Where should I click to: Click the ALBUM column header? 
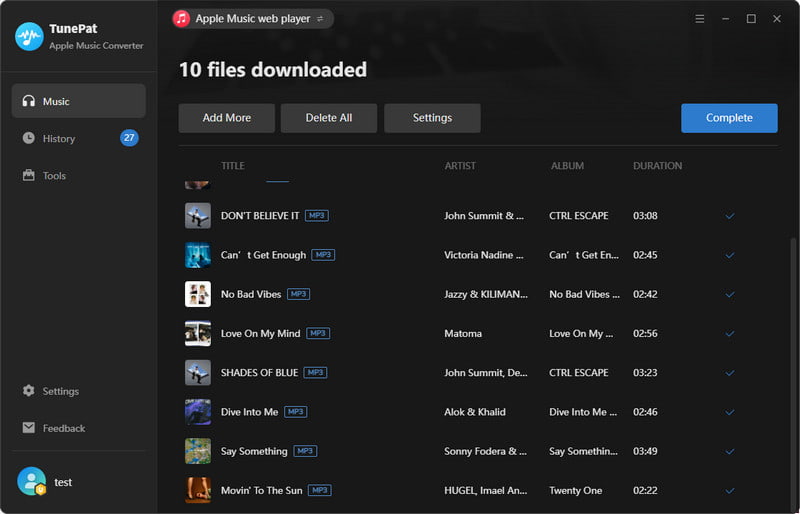[x=567, y=166]
